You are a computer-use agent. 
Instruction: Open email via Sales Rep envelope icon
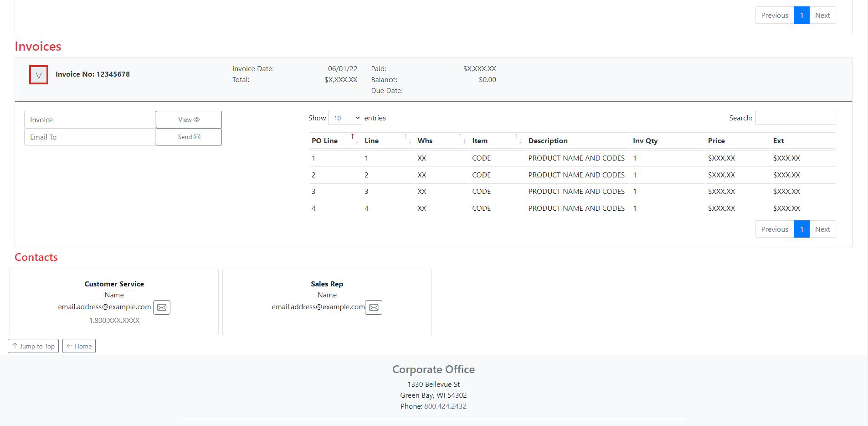point(374,307)
